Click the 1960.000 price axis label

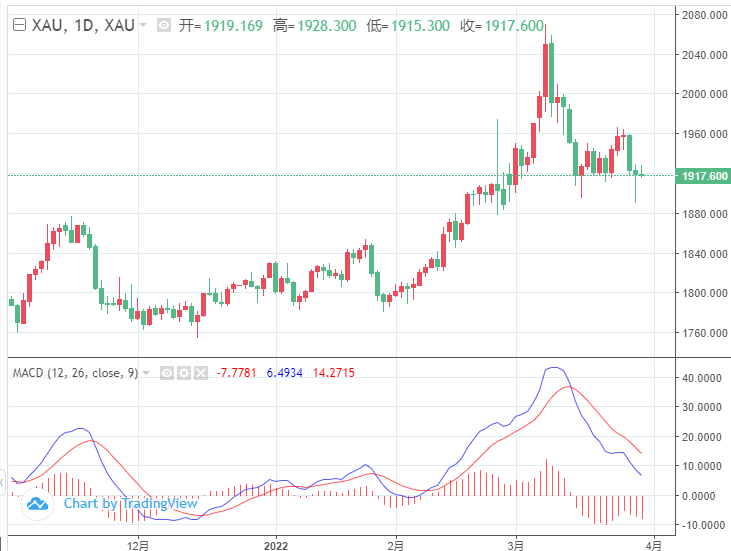point(704,134)
